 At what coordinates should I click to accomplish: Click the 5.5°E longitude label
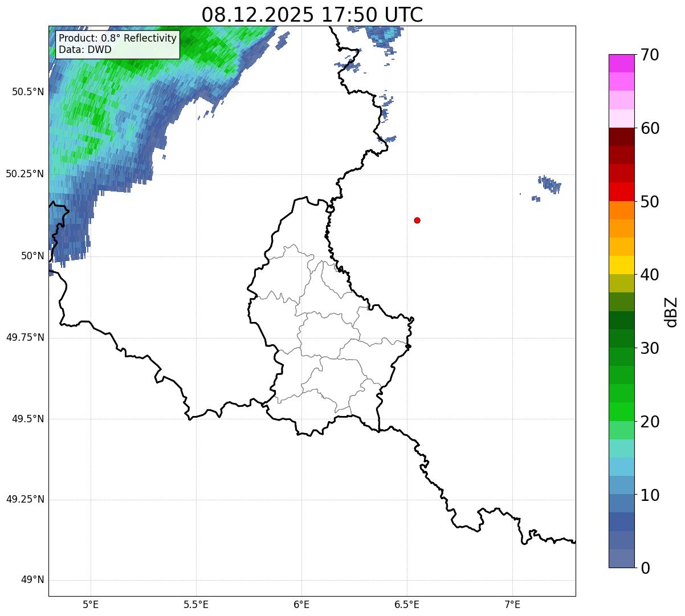tap(196, 605)
